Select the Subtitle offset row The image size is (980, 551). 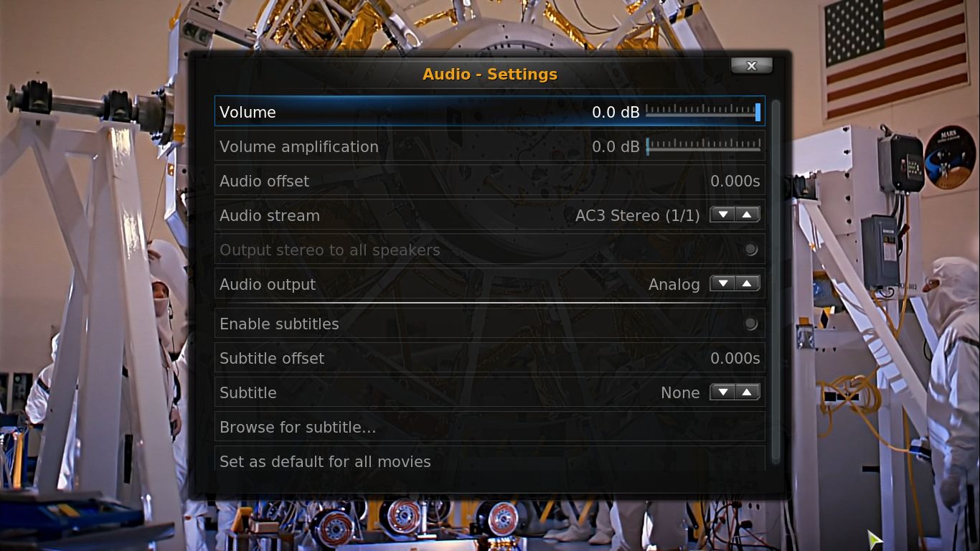click(490, 358)
